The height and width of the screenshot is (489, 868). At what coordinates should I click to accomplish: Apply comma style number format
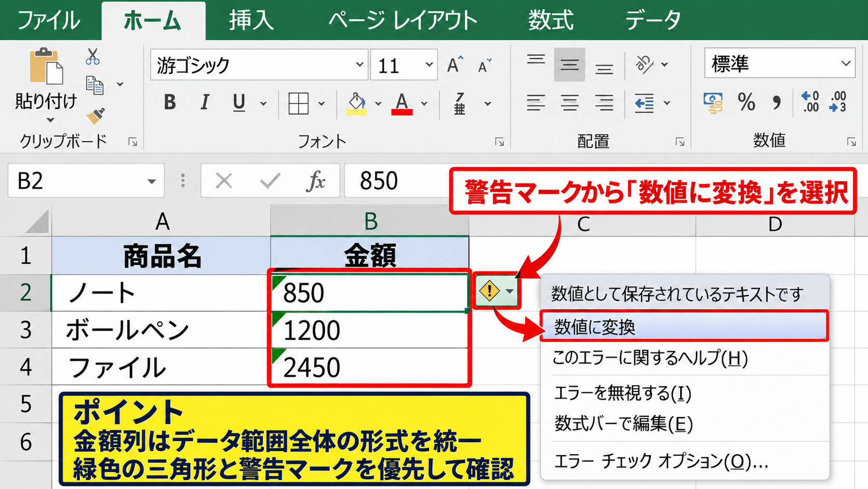tap(777, 102)
